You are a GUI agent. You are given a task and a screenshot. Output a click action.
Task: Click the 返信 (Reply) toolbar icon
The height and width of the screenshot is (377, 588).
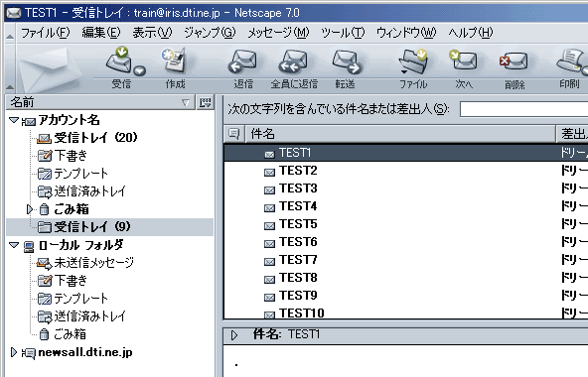[243, 62]
